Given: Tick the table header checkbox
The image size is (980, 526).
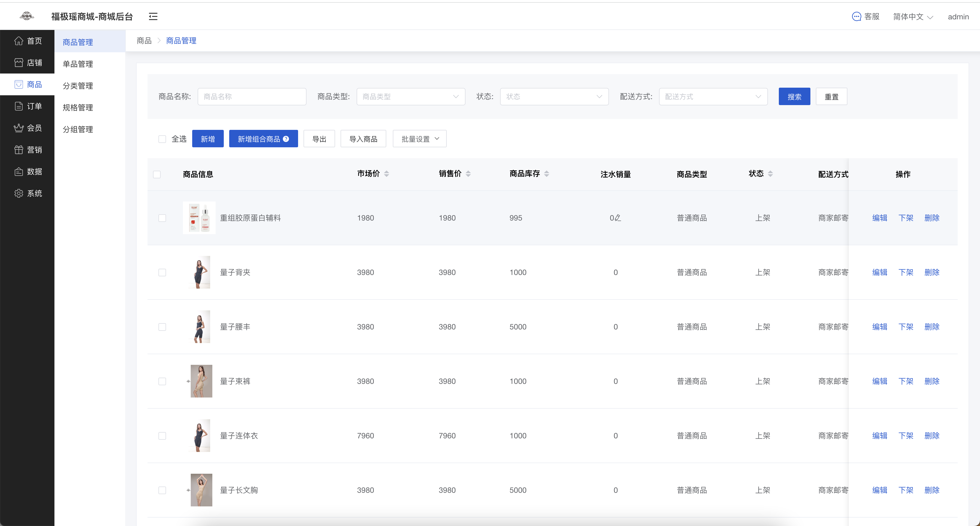Looking at the screenshot, I should [157, 174].
